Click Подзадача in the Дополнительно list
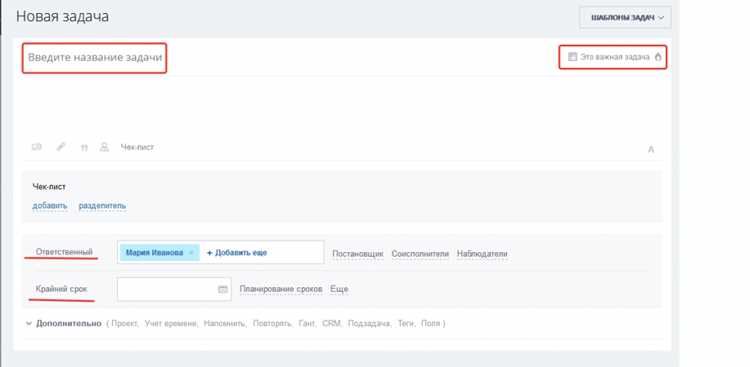Screen dimensions: 750x367 [x=369, y=323]
